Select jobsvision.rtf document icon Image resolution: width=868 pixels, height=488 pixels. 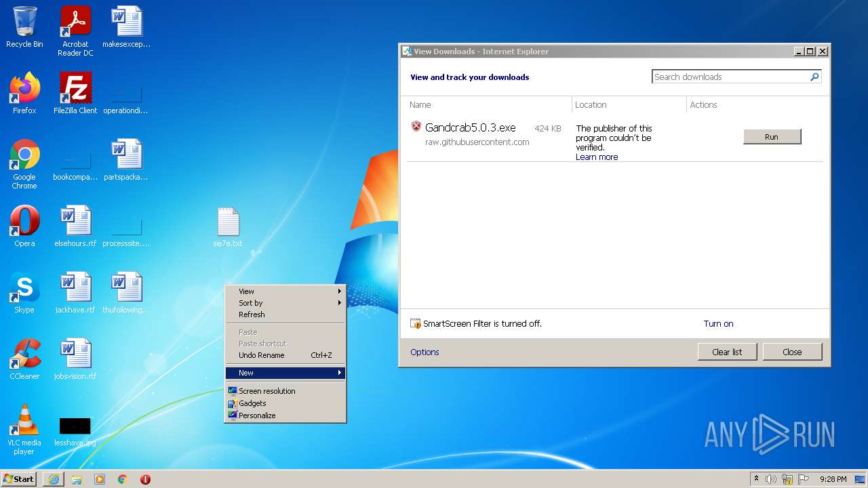click(75, 359)
